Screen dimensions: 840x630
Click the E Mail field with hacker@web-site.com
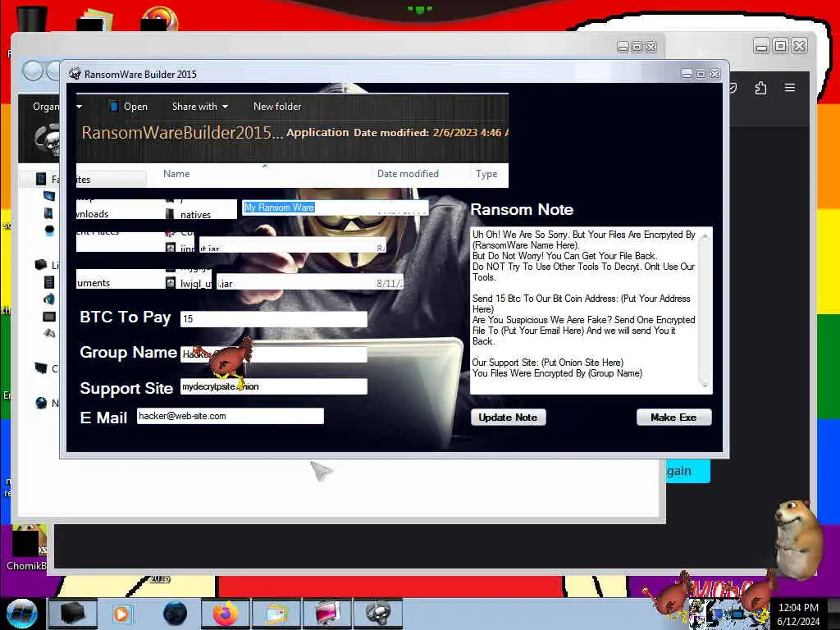(x=231, y=416)
